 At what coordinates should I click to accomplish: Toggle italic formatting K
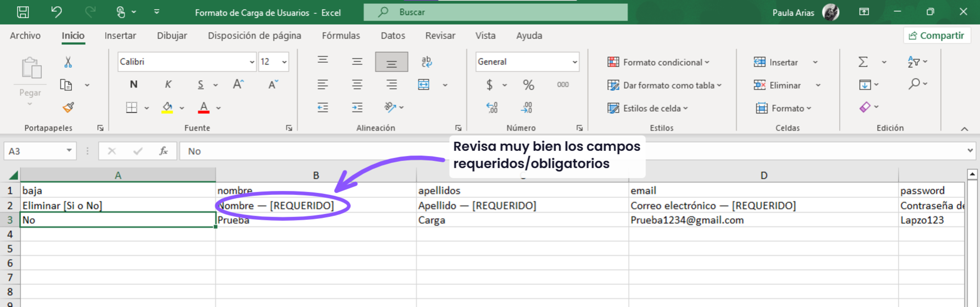point(168,84)
